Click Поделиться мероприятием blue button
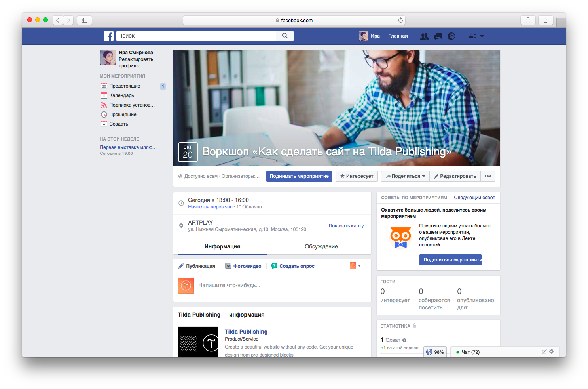The image size is (588, 389). (450, 260)
